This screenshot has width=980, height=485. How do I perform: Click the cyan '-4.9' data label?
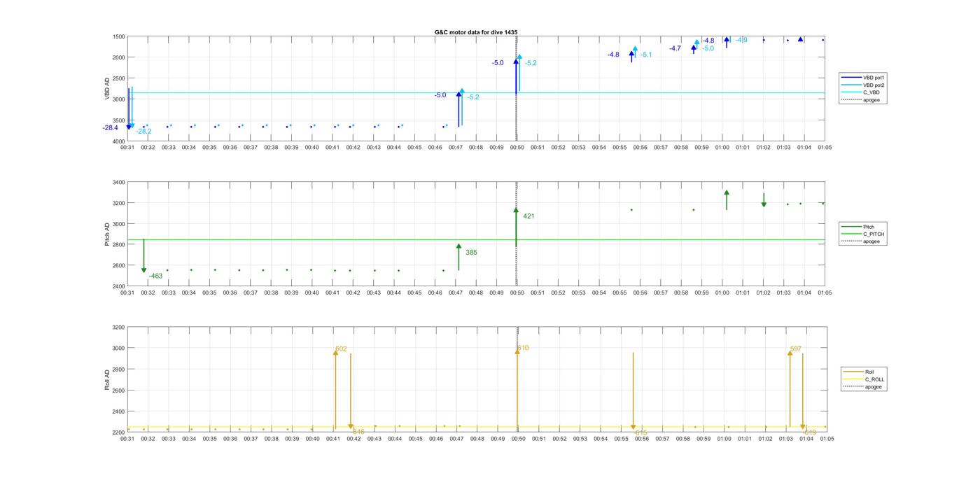pyautogui.click(x=741, y=40)
